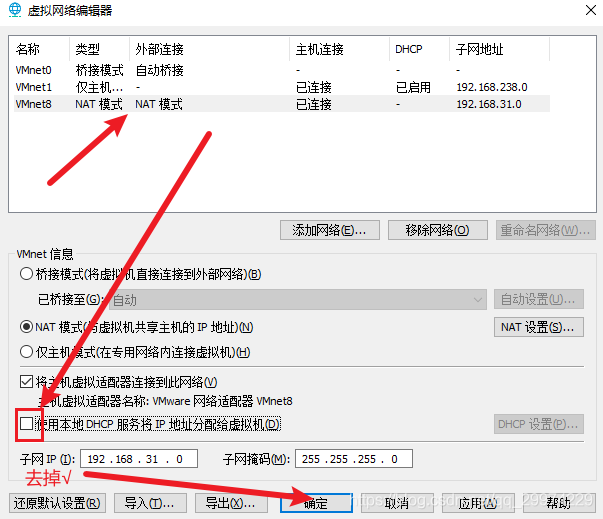This screenshot has height=519, width=603.
Task: Select the 桥接模式 radio button
Action: pos(26,274)
